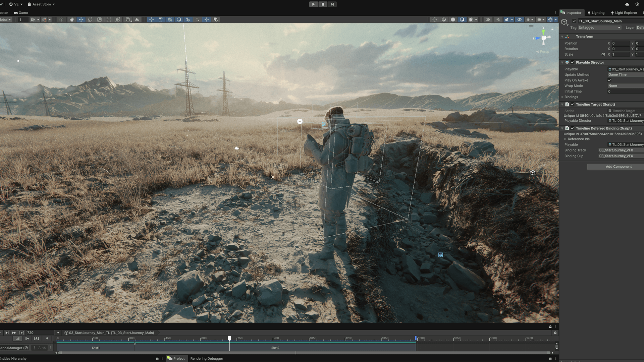Click timeline breadcrumb 03_StartJourney_Main_TL
The height and width of the screenshot is (362, 644).
[x=109, y=333]
